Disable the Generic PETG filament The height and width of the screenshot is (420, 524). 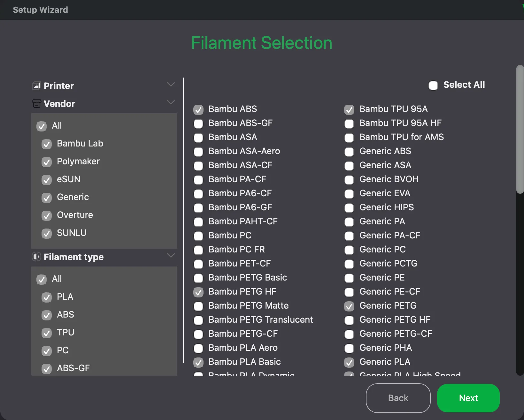click(349, 306)
